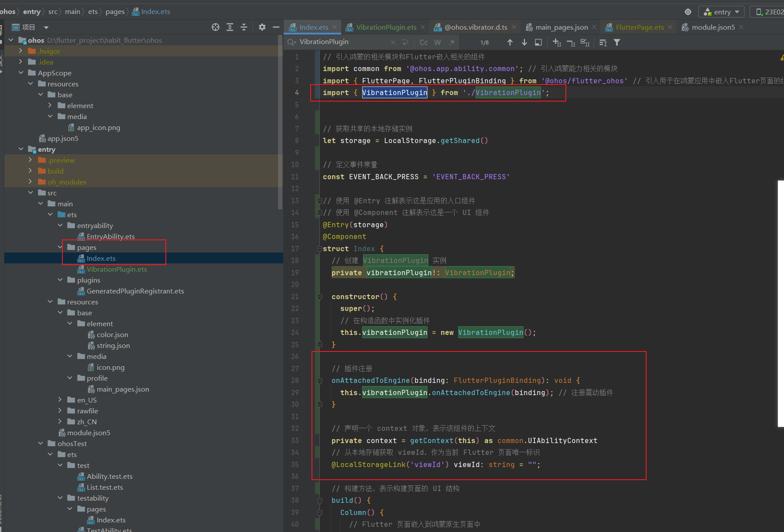Fold the build method at line 38
The width and height of the screenshot is (784, 532).
pyautogui.click(x=319, y=501)
